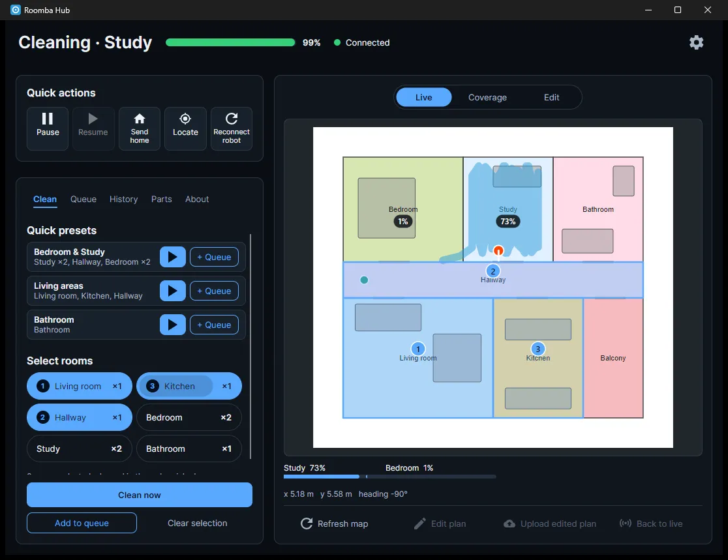Start the Bathroom preset

tap(173, 325)
